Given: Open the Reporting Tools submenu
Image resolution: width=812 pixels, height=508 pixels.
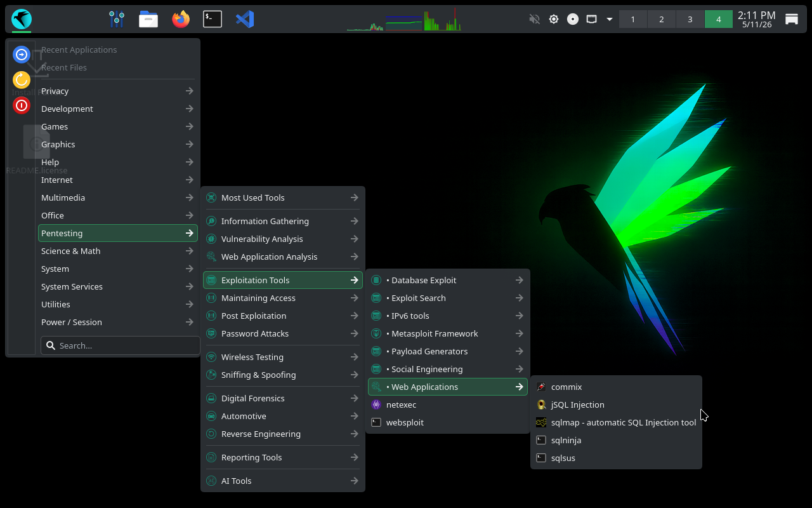Looking at the screenshot, I should point(283,457).
